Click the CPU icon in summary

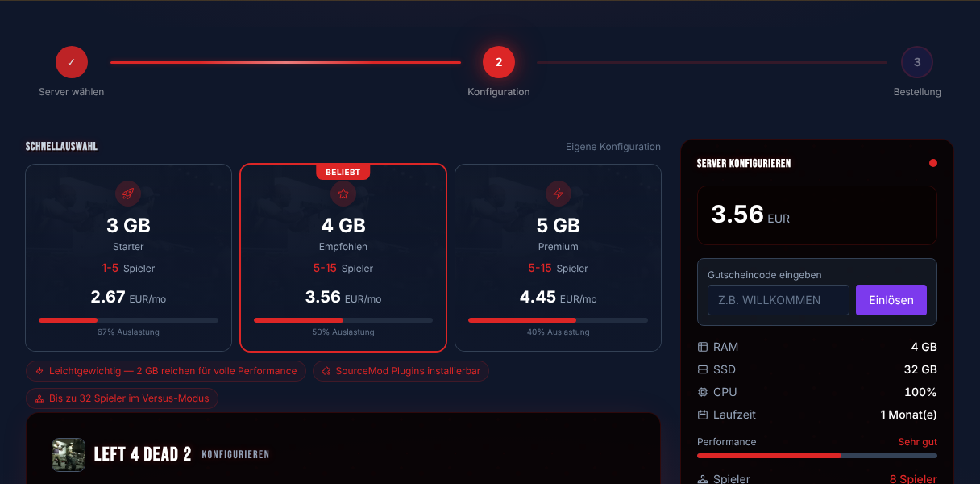pos(703,392)
